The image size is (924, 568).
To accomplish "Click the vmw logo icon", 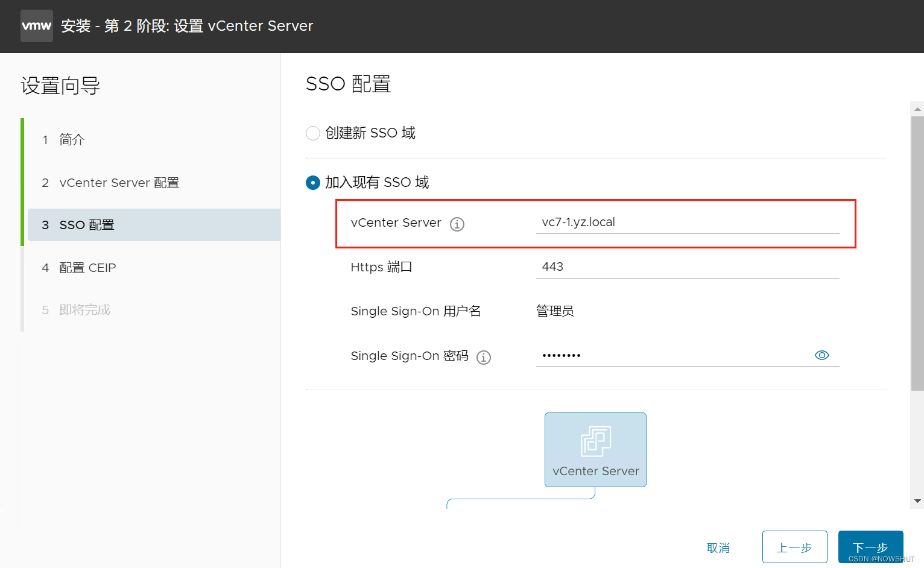I will (x=37, y=26).
